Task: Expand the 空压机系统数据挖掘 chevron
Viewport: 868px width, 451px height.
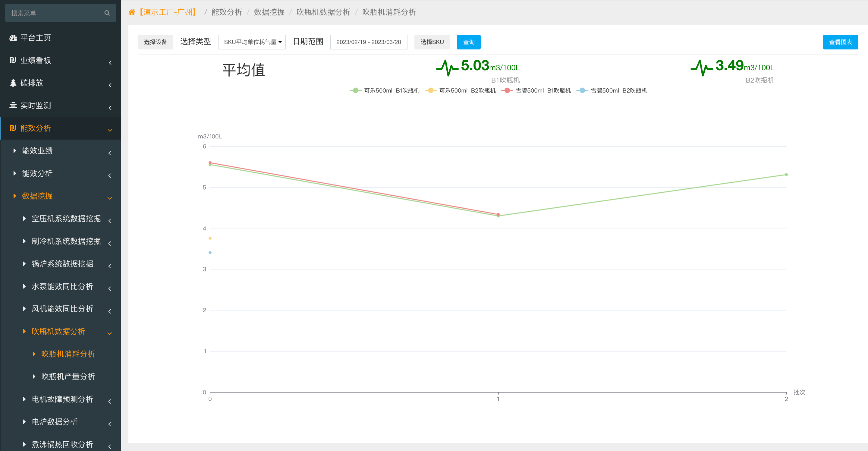Action: tap(110, 220)
